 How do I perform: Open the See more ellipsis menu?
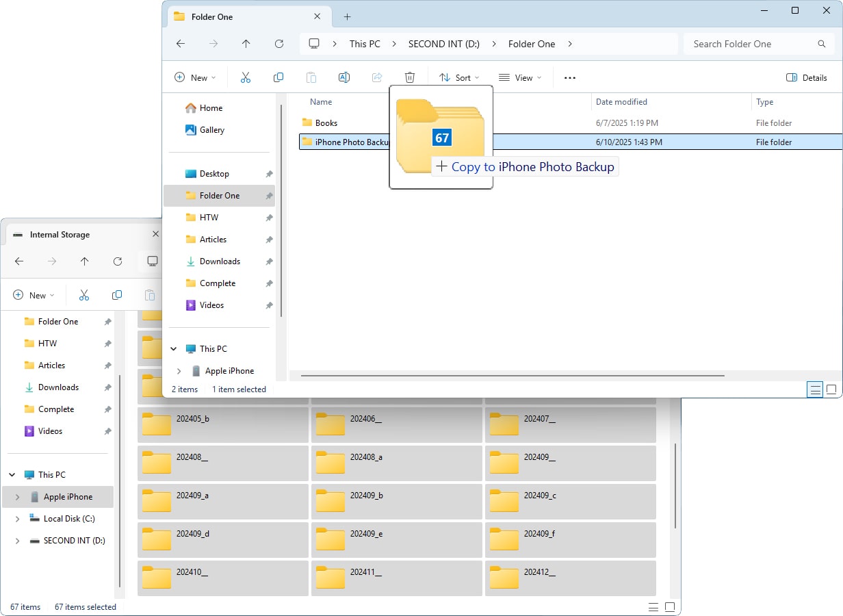tap(569, 77)
